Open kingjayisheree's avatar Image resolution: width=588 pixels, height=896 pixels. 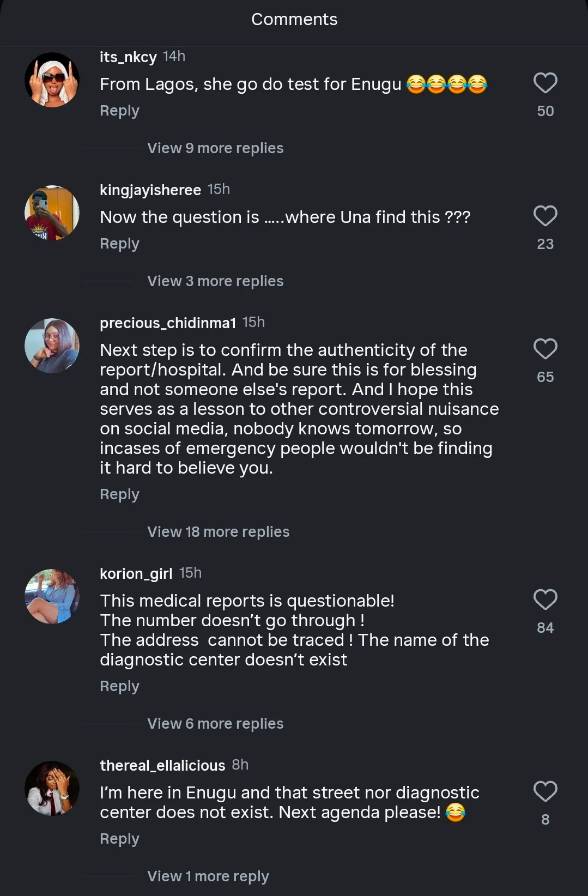tap(52, 213)
